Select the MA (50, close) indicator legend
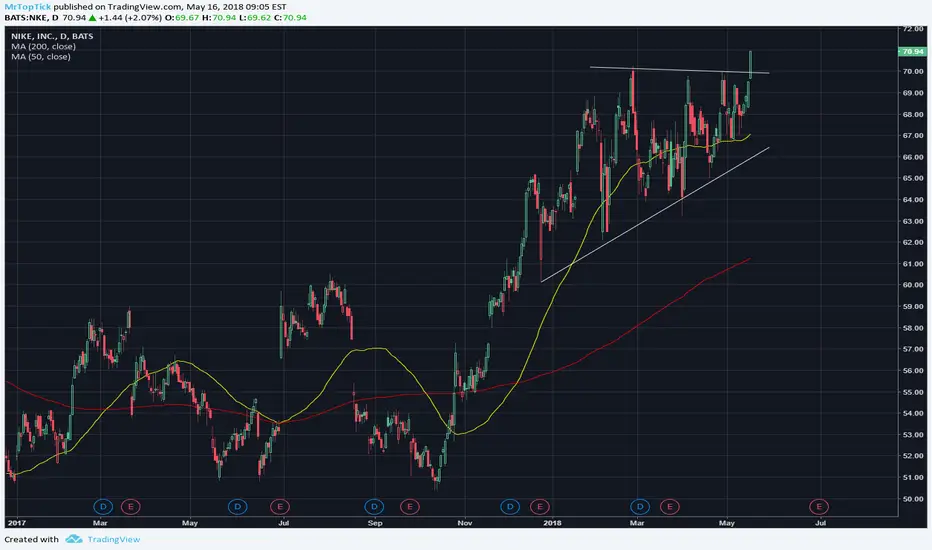Image resolution: width=932 pixels, height=550 pixels. (40, 56)
